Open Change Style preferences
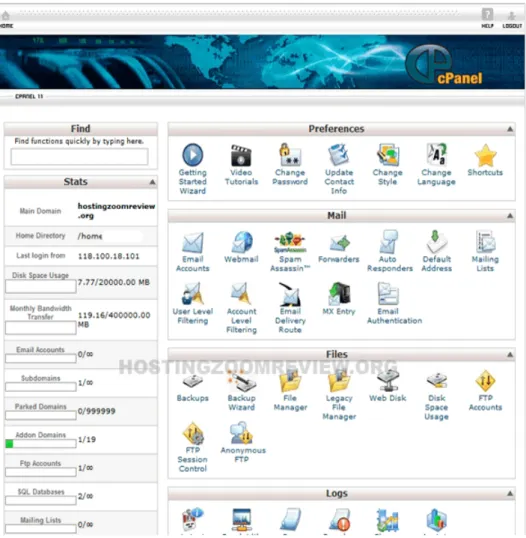Screen dimensions: 526x538 (388, 155)
